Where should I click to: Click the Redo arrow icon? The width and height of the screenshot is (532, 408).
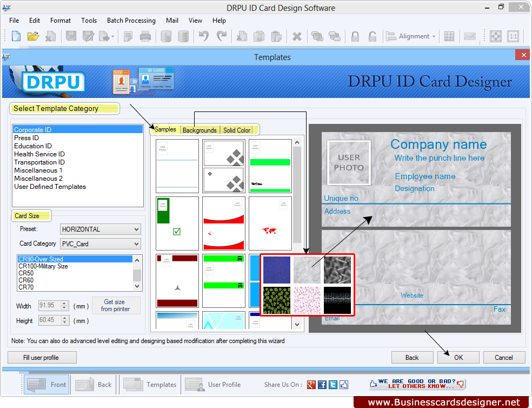[x=222, y=36]
